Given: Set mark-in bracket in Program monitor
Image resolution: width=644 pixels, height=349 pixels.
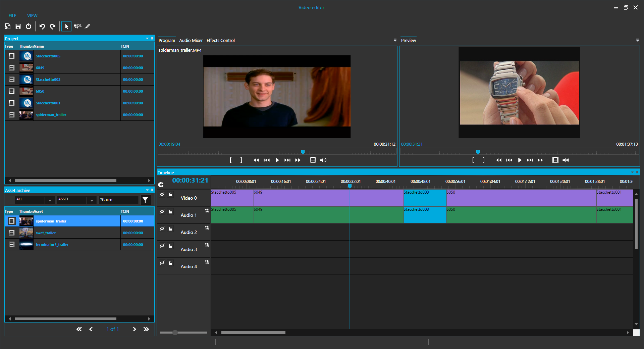Looking at the screenshot, I should click(x=231, y=160).
